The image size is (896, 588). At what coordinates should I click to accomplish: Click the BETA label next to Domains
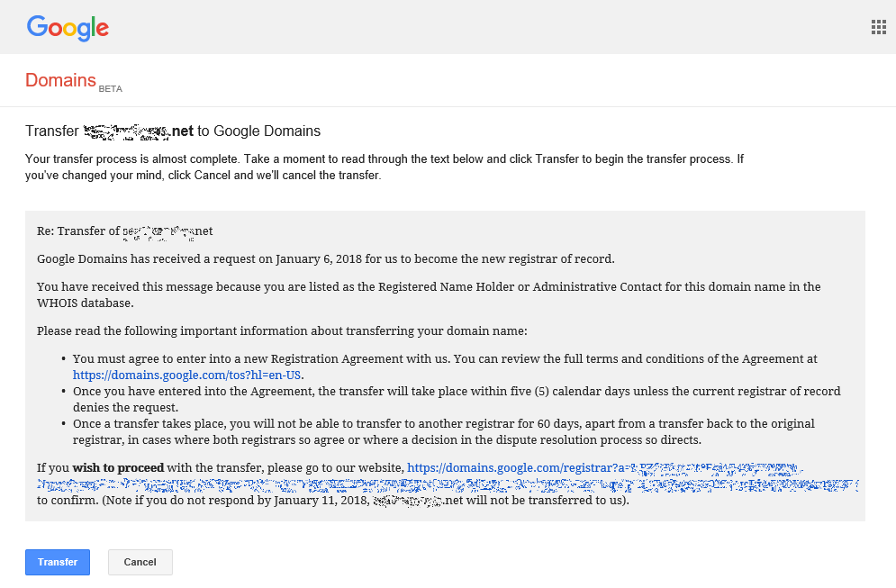tap(110, 88)
